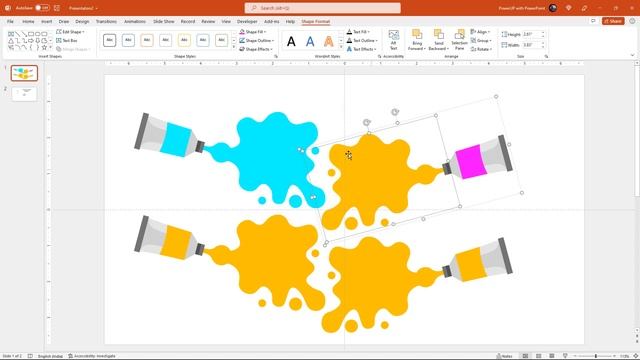Image resolution: width=640 pixels, height=360 pixels.
Task: Toggle the AutoSave switch
Action: [x=42, y=8]
